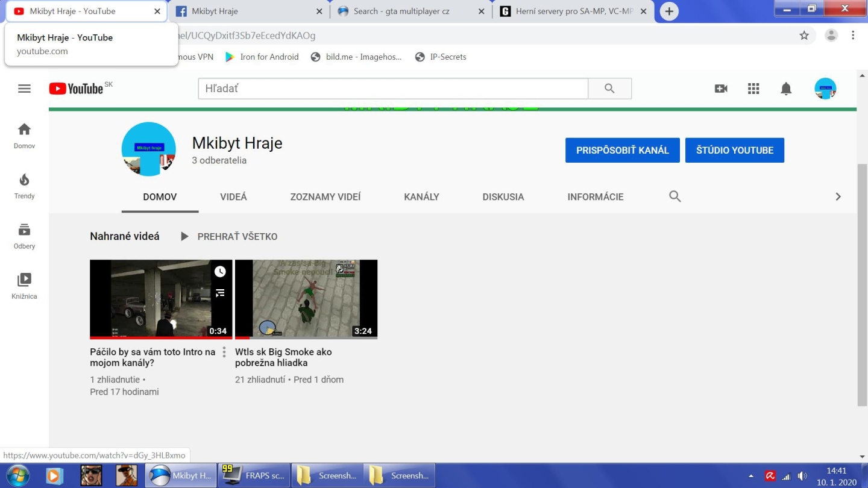The width and height of the screenshot is (868, 488).
Task: Open the account avatar menu
Action: coord(825,89)
